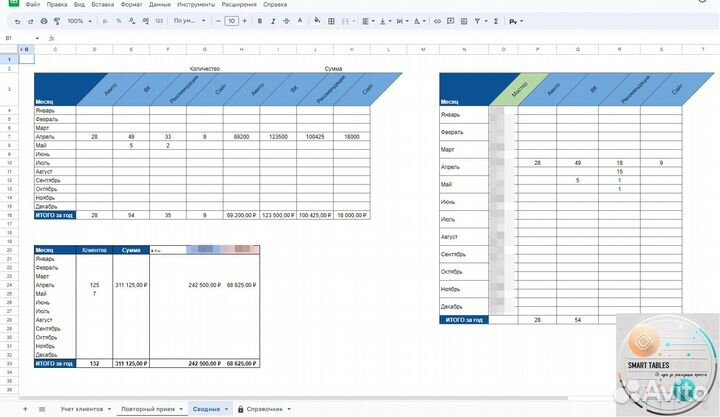Undo the last action
Image resolution: width=720 pixels, height=417 pixels.
(x=17, y=21)
